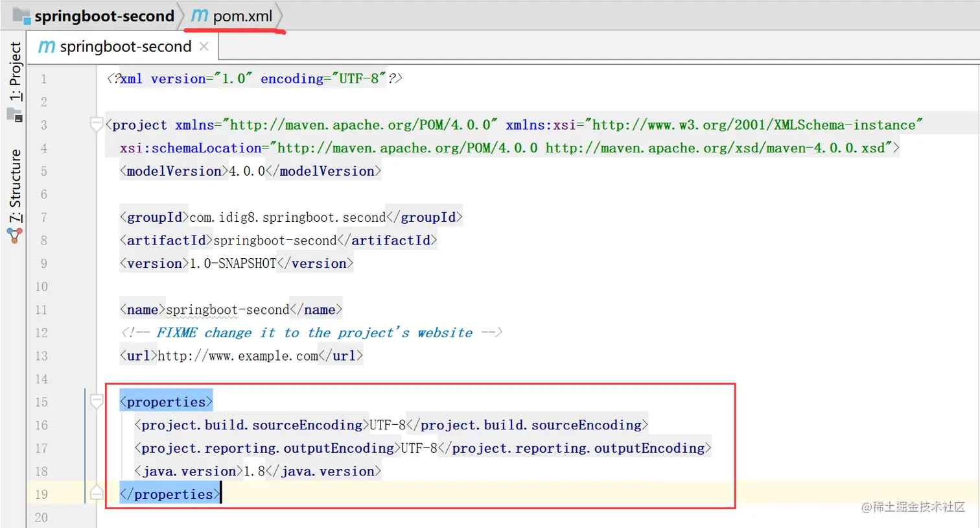Click project.reporting.outputEncoding UTF-8 line

click(x=423, y=448)
